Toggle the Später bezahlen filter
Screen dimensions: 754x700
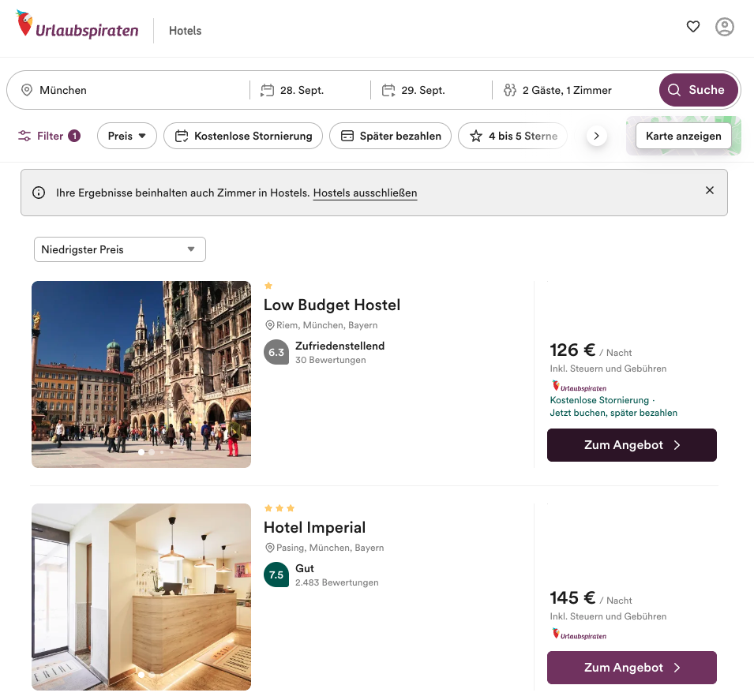tap(390, 136)
